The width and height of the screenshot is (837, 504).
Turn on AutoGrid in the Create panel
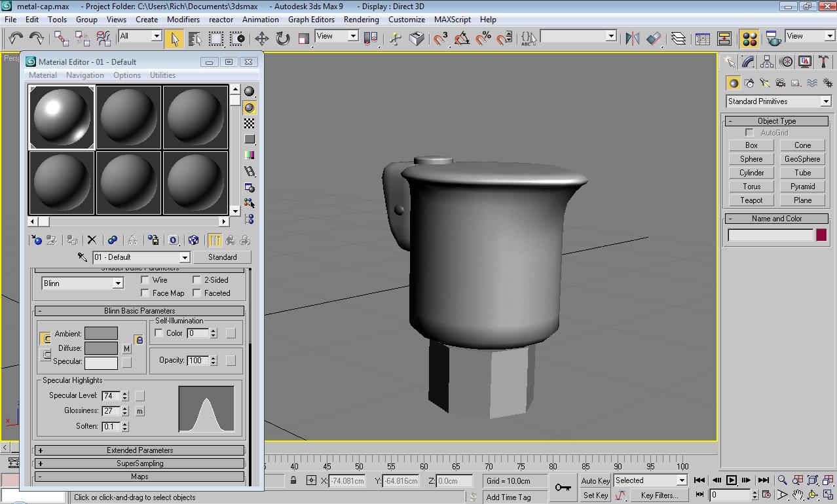point(749,132)
